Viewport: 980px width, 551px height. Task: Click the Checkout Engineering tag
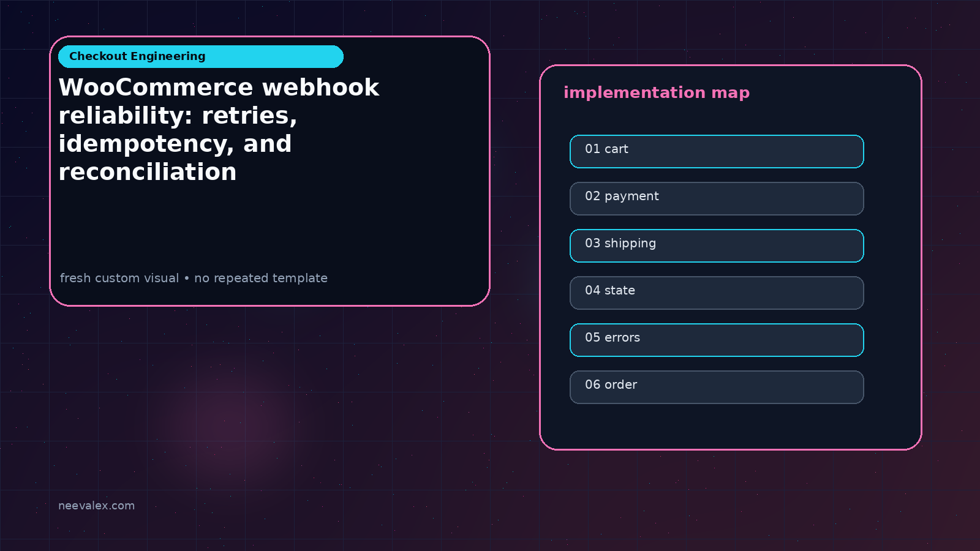[x=201, y=56]
